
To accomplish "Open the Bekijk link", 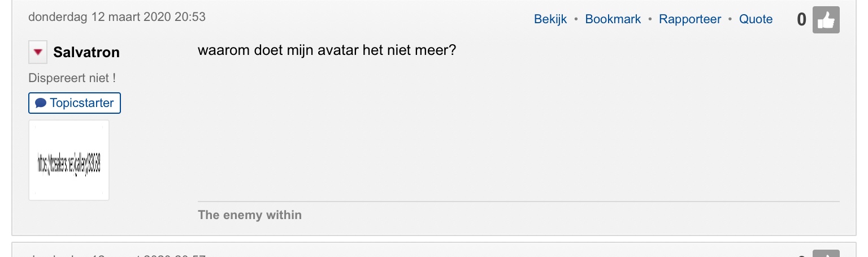I will 550,19.
